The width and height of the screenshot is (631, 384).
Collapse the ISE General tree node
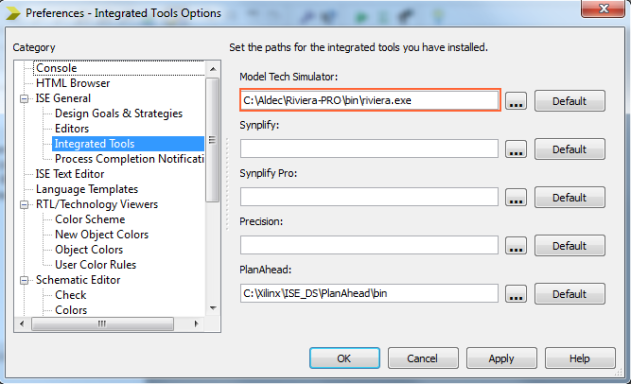[x=24, y=99]
